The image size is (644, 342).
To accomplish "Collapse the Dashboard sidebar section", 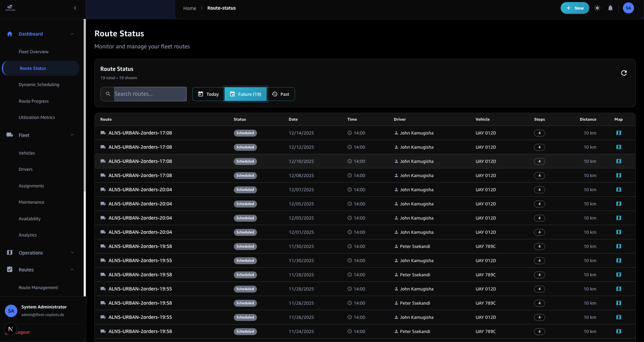I will [x=72, y=34].
